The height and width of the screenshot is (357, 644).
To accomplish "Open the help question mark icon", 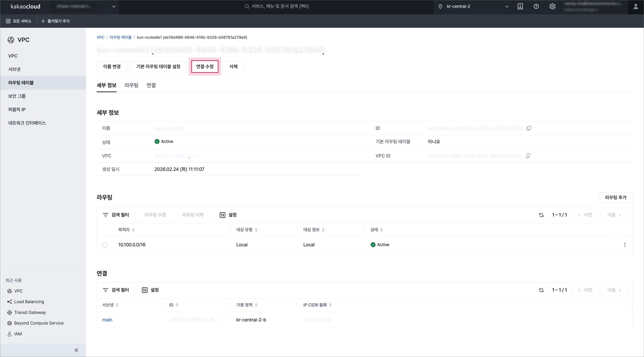I will tap(536, 7).
